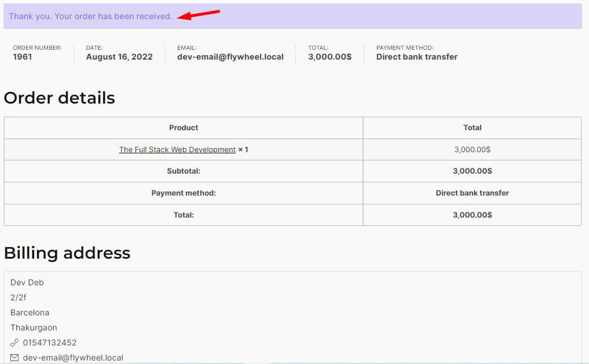The width and height of the screenshot is (589, 364).
Task: Select the phone number 01547132452
Action: [50, 343]
